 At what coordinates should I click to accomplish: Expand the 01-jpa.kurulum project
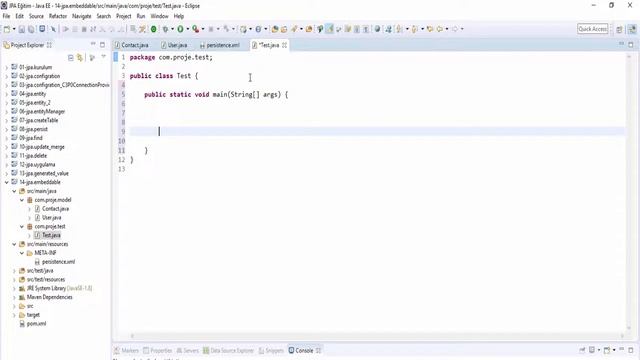click(x=7, y=67)
